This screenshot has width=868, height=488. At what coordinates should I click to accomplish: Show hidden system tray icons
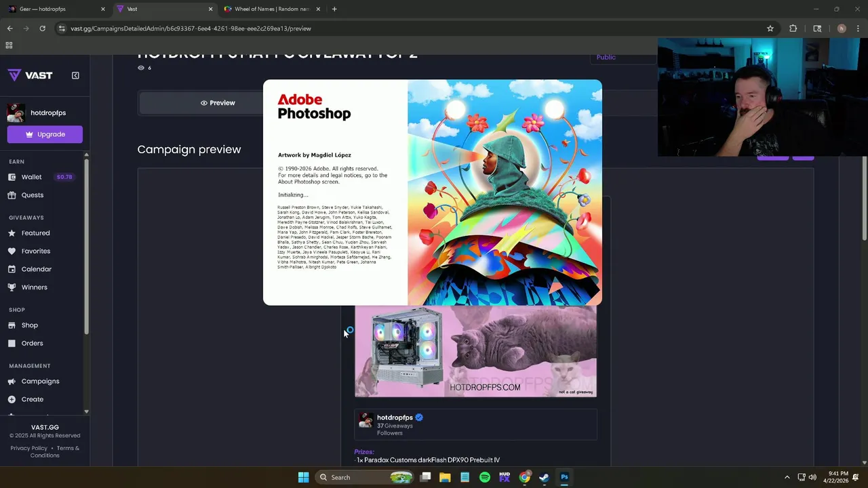(x=787, y=477)
